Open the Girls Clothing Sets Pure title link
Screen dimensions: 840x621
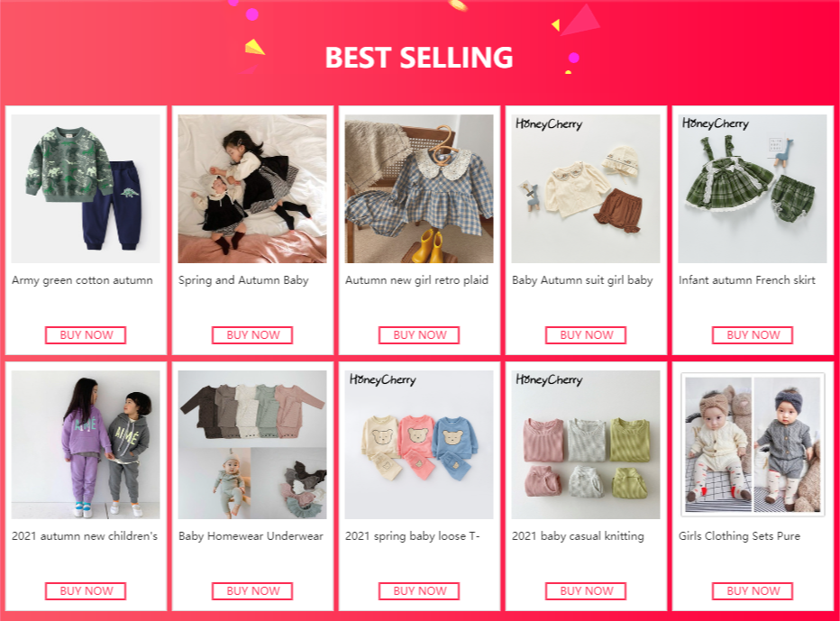pos(739,535)
